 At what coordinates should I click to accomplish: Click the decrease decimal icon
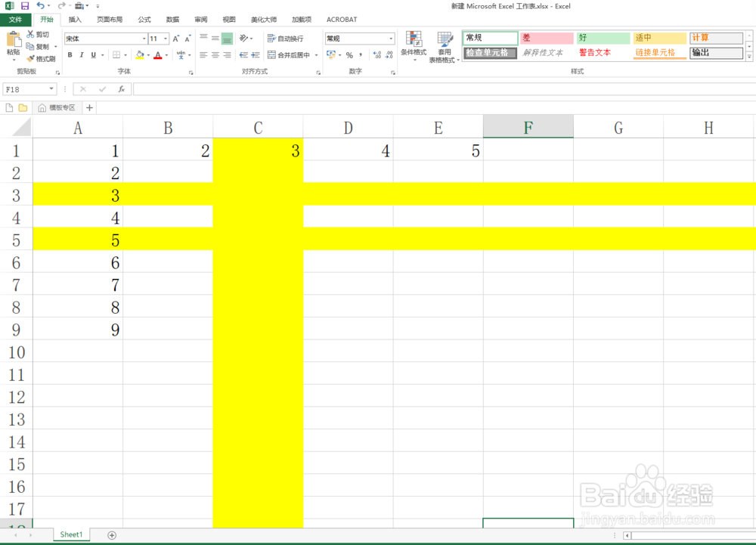(389, 55)
